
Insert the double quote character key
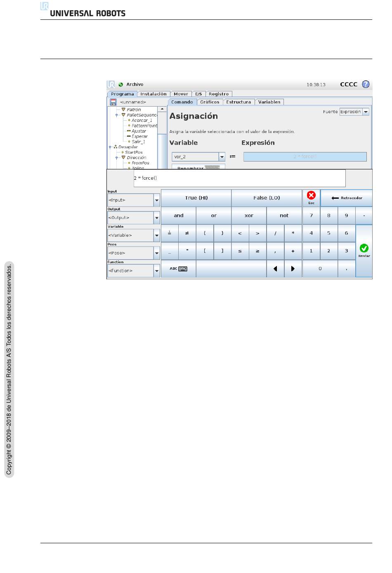pos(187,251)
